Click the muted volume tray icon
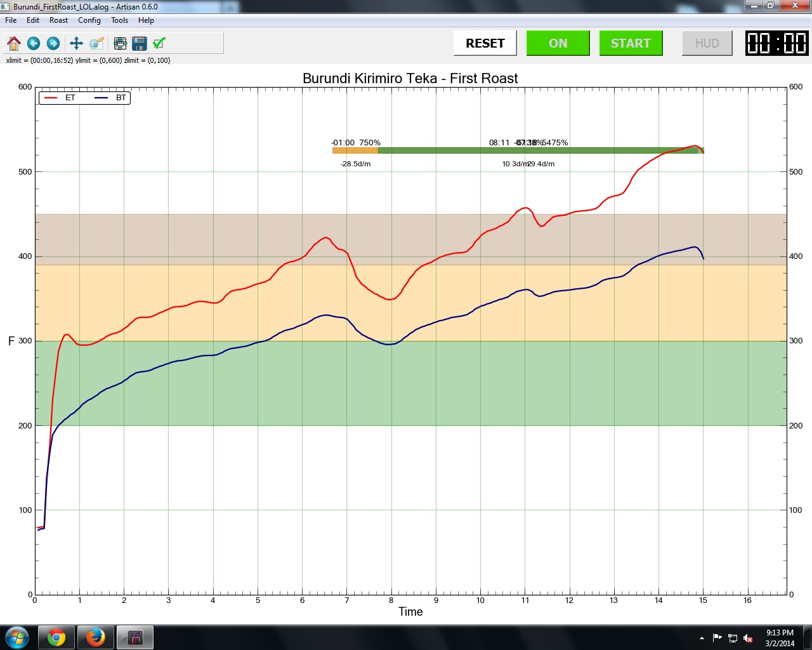This screenshot has height=650, width=812. pyautogui.click(x=748, y=638)
